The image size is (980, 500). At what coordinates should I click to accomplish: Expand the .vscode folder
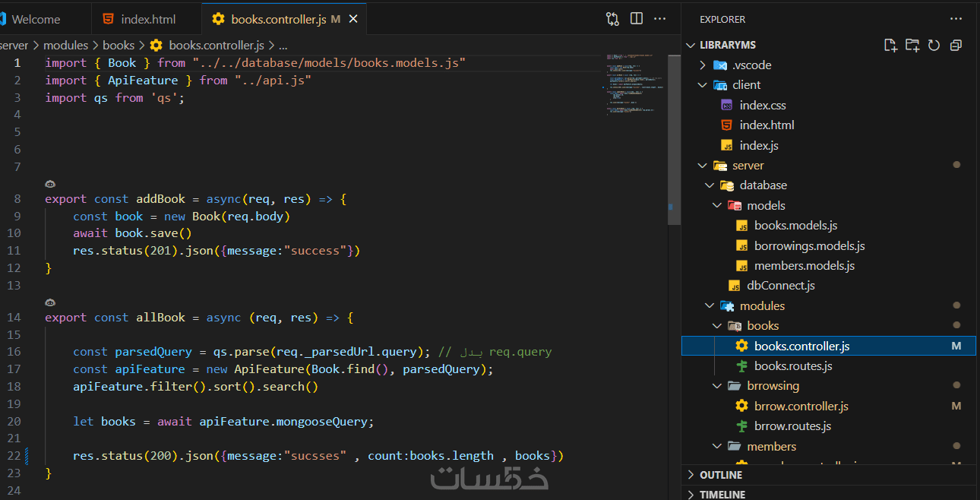(x=829, y=65)
